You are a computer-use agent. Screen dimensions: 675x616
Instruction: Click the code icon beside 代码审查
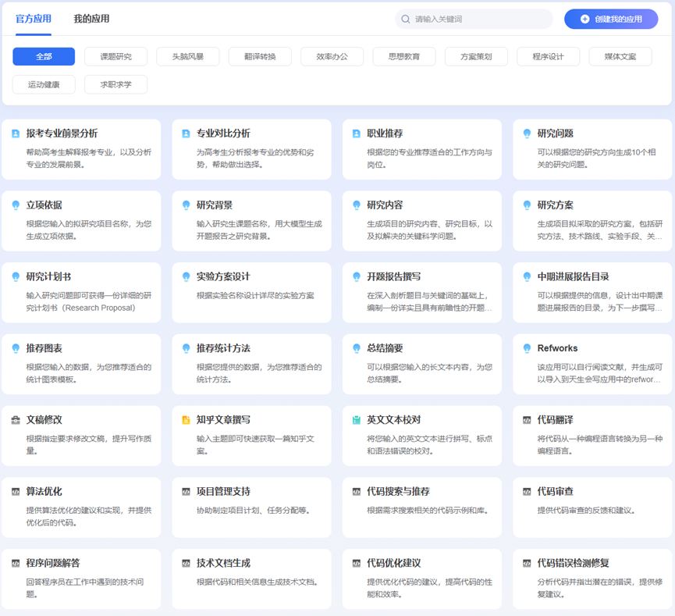click(527, 492)
